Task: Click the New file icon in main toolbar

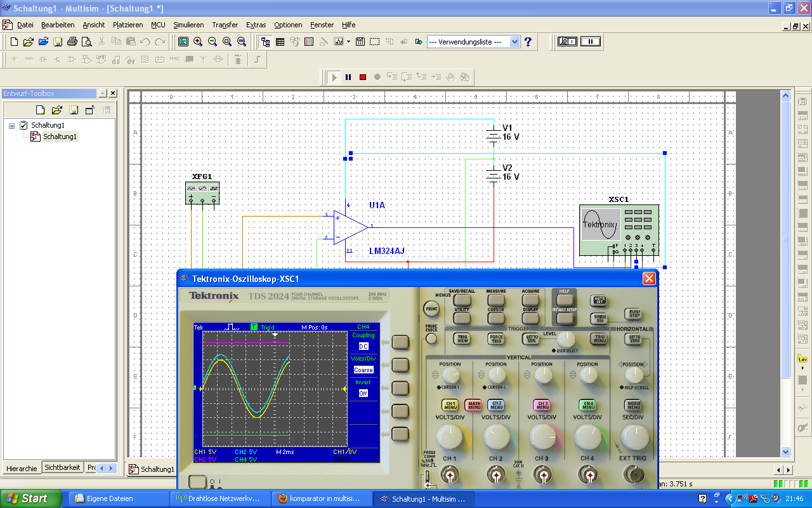Action: [14, 42]
